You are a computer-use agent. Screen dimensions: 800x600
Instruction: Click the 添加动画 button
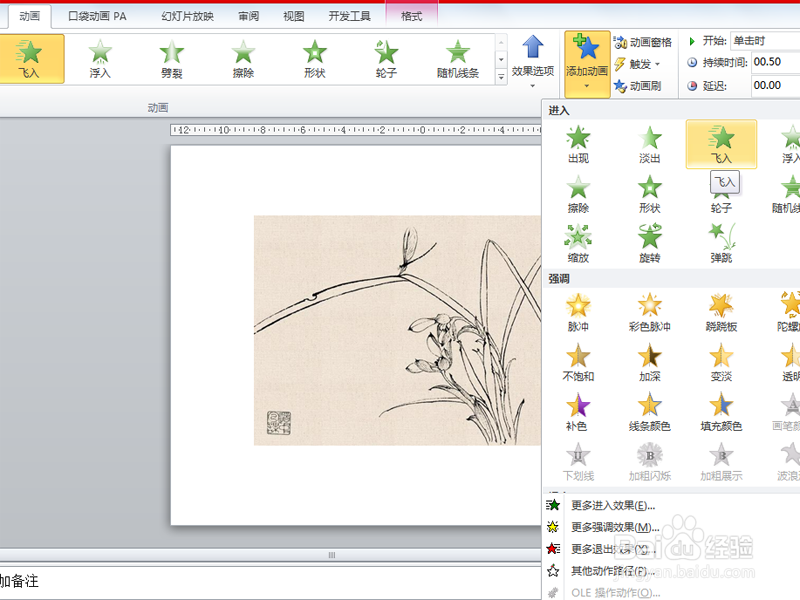click(587, 63)
